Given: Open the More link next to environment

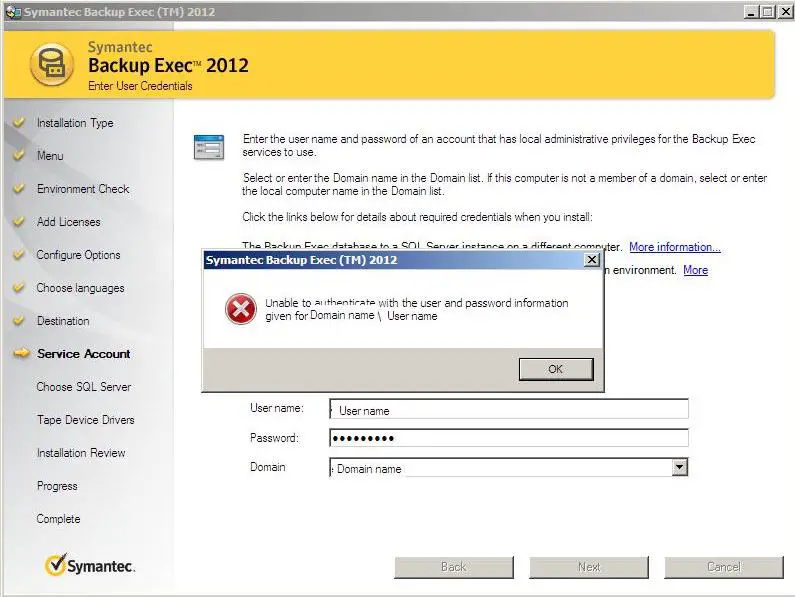Looking at the screenshot, I should [x=696, y=270].
